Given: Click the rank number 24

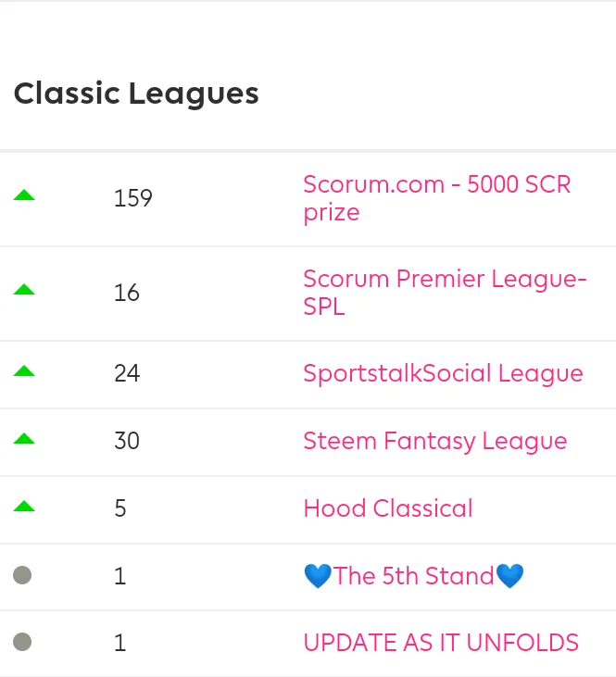Looking at the screenshot, I should pos(127,373).
